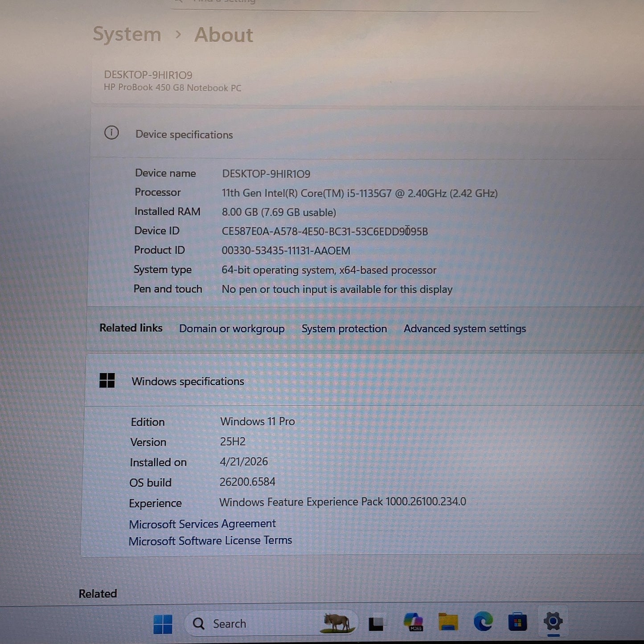Image resolution: width=644 pixels, height=644 pixels.
Task: Collapse the Device specifications section header
Action: tap(367, 134)
